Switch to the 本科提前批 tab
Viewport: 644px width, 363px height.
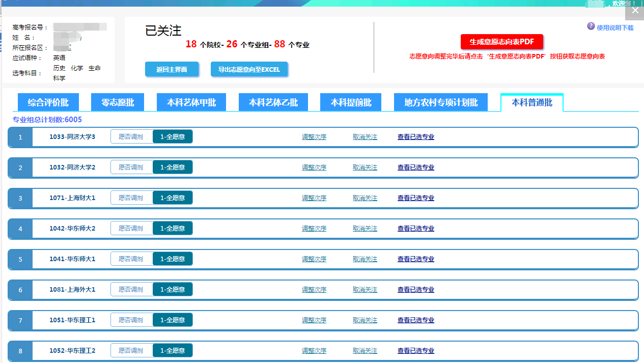pos(351,102)
